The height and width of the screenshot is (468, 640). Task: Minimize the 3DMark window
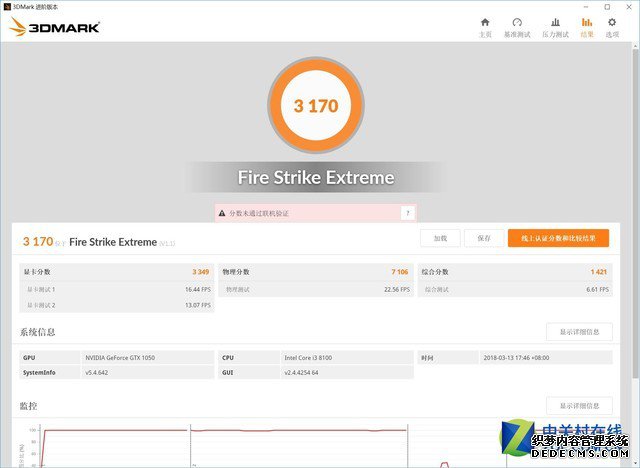[x=586, y=7]
